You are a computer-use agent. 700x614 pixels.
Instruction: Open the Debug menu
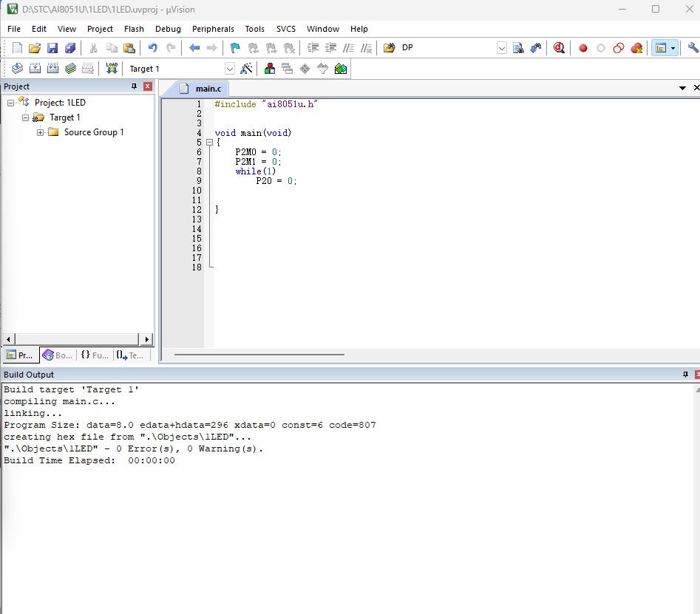click(x=168, y=29)
